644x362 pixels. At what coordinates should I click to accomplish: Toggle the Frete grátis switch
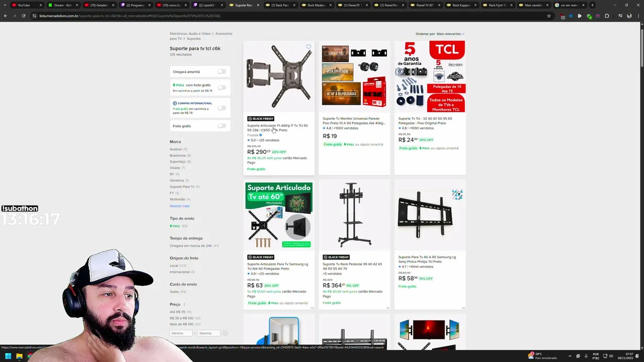221,126
